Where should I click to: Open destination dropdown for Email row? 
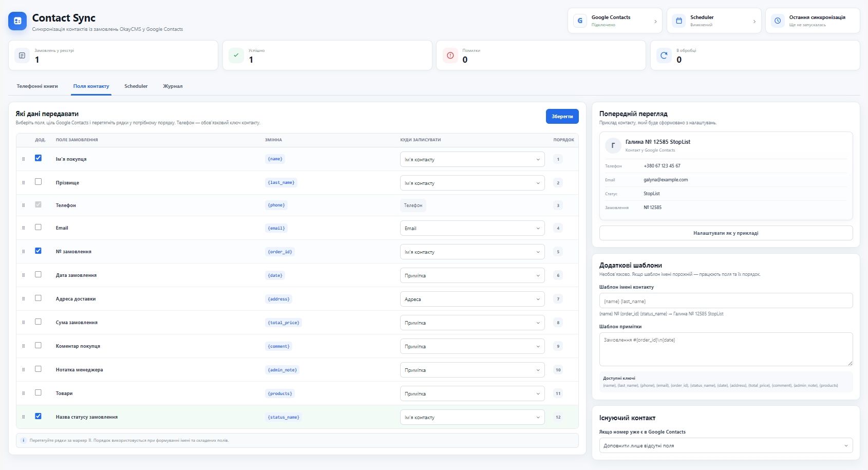coord(472,228)
